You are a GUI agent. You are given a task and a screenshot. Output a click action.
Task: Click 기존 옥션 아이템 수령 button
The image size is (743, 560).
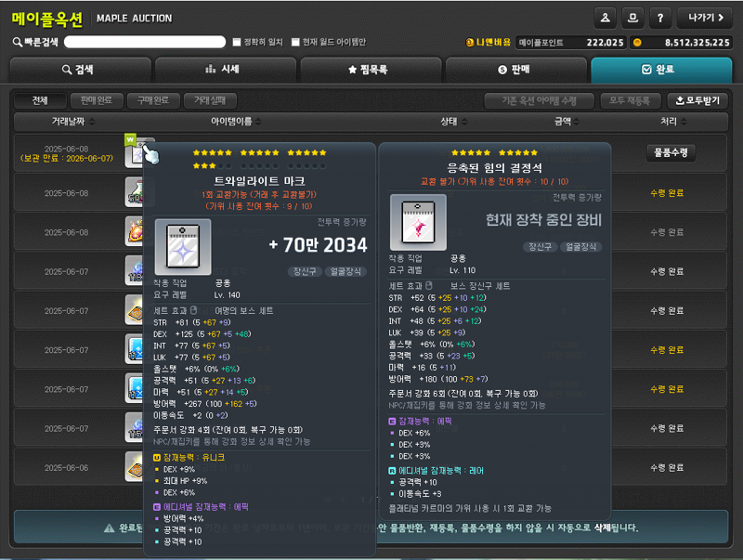pos(540,101)
